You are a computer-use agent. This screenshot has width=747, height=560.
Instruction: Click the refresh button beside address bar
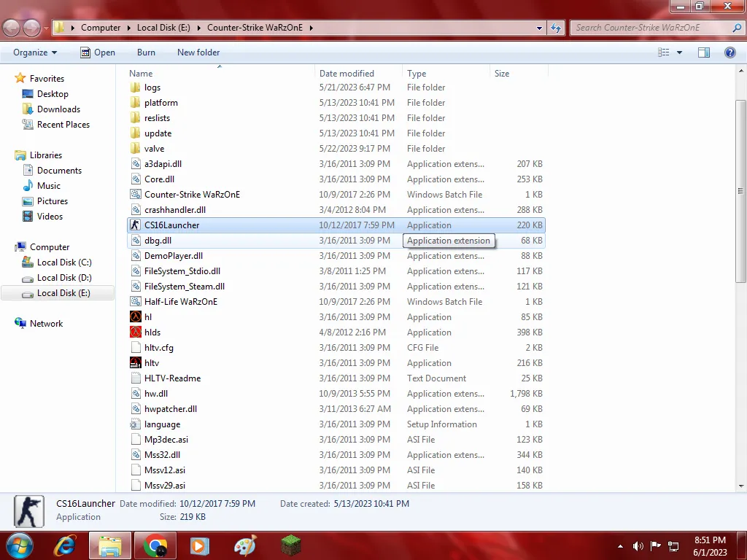[x=556, y=28]
